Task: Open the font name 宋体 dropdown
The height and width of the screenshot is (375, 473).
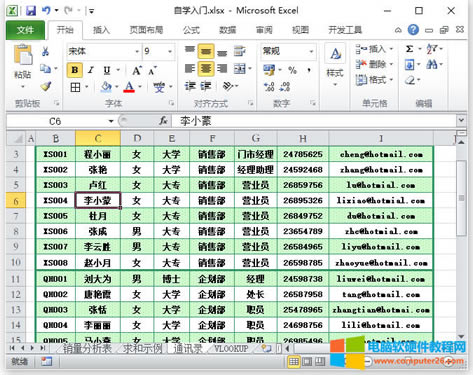Action: [137, 51]
